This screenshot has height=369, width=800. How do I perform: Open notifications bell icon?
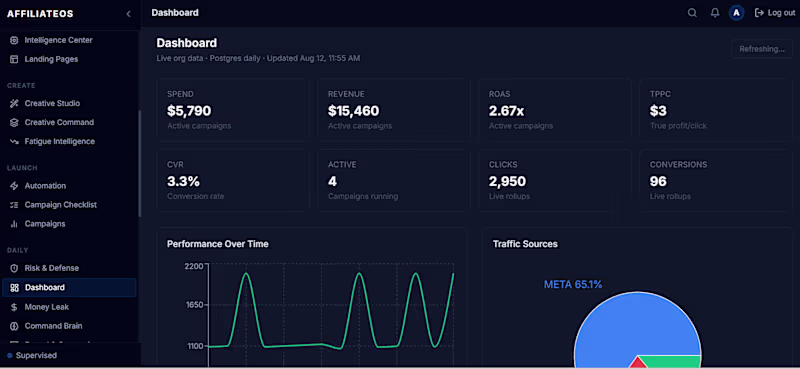point(715,13)
